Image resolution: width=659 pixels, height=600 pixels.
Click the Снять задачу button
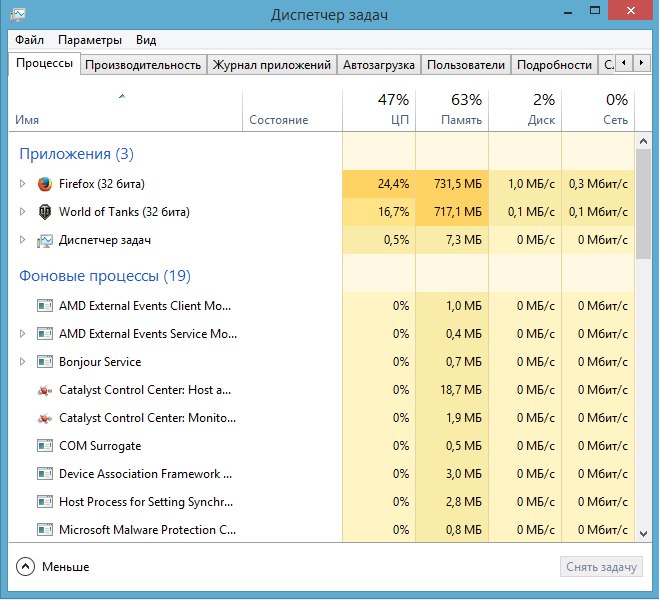(x=601, y=567)
